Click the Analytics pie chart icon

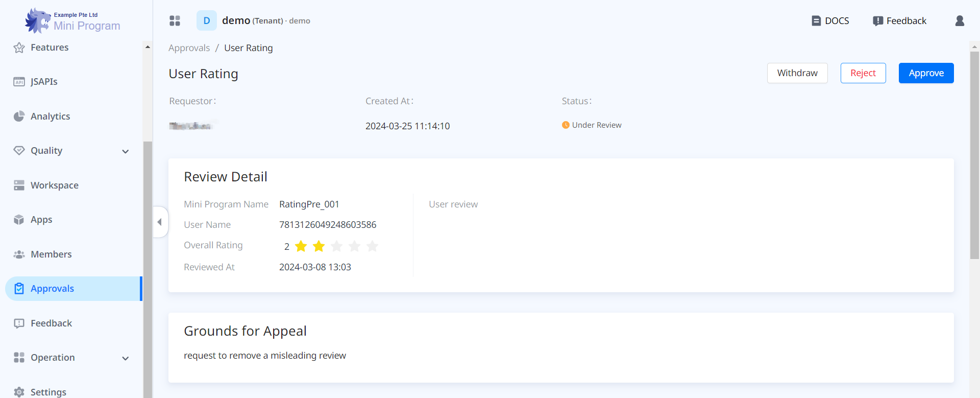[x=19, y=116]
